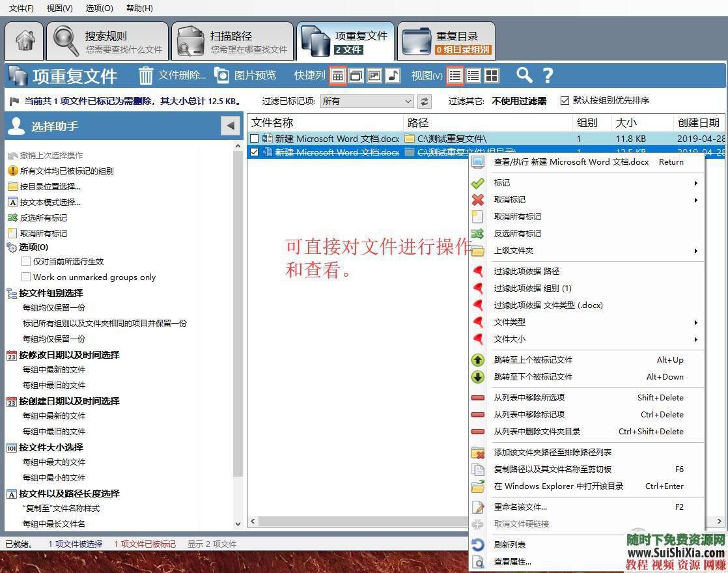Click the magnifier search icon on toolbar

524,76
